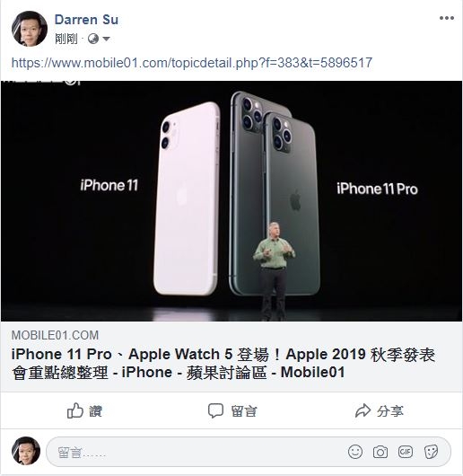Click the MOBILE01.COM source label
The height and width of the screenshot is (476, 463).
(55, 336)
